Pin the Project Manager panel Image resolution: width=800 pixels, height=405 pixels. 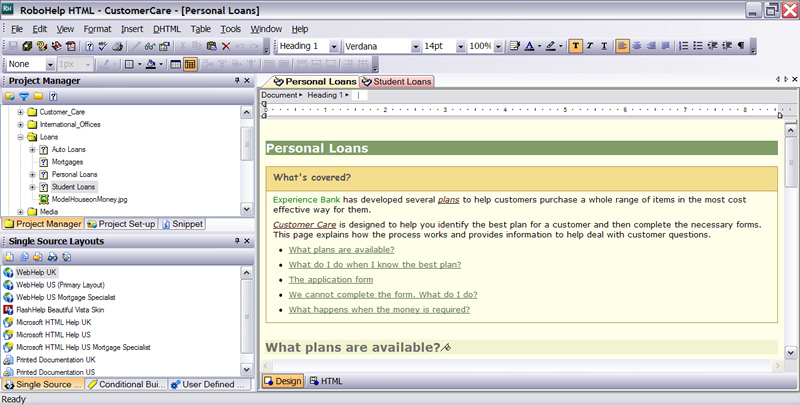point(237,81)
